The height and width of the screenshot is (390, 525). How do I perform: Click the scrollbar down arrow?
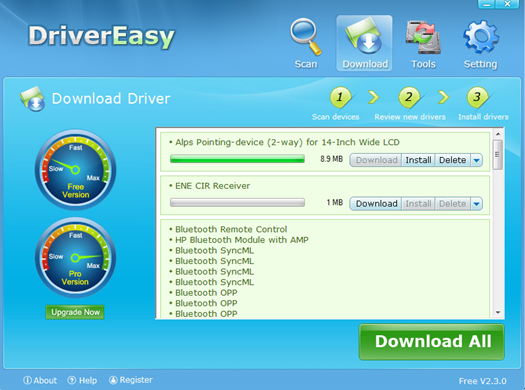point(498,312)
